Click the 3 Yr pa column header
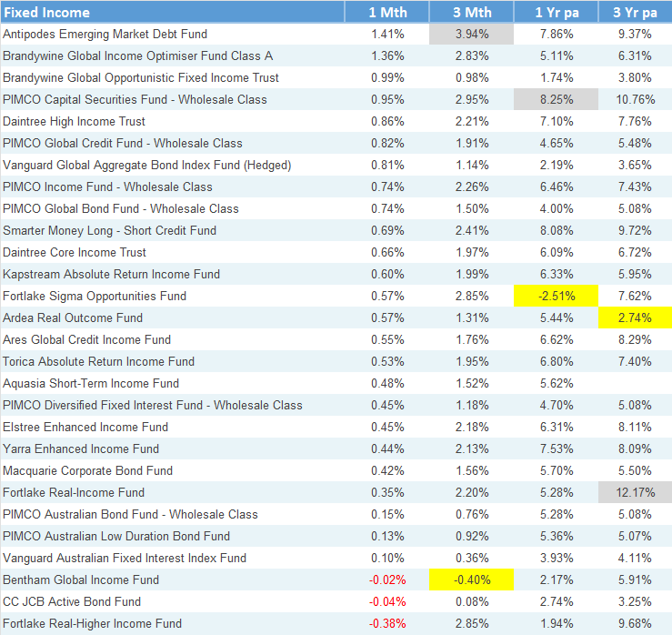This screenshot has height=635, width=672. click(x=635, y=12)
